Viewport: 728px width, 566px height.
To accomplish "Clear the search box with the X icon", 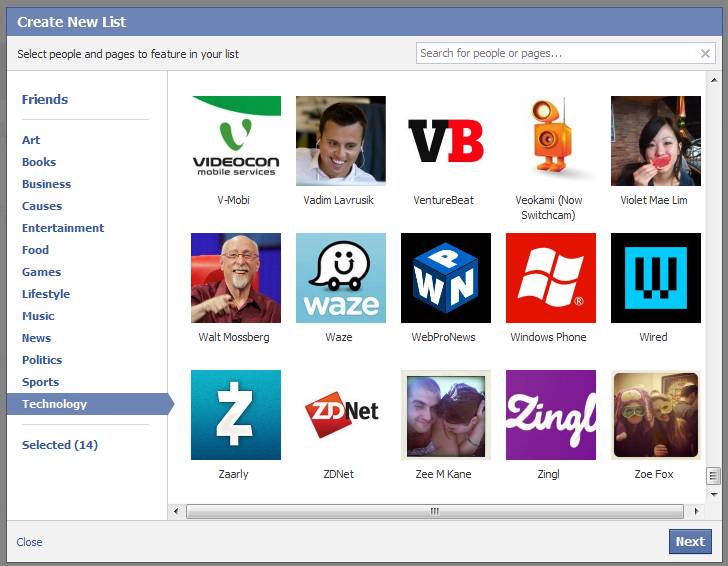I will [705, 53].
